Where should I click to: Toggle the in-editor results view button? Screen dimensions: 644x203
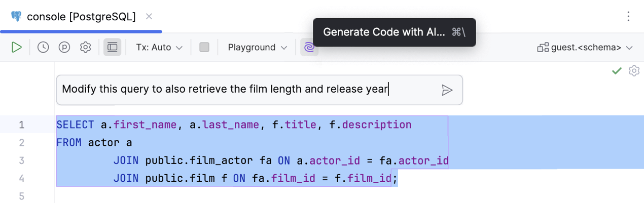tap(113, 48)
